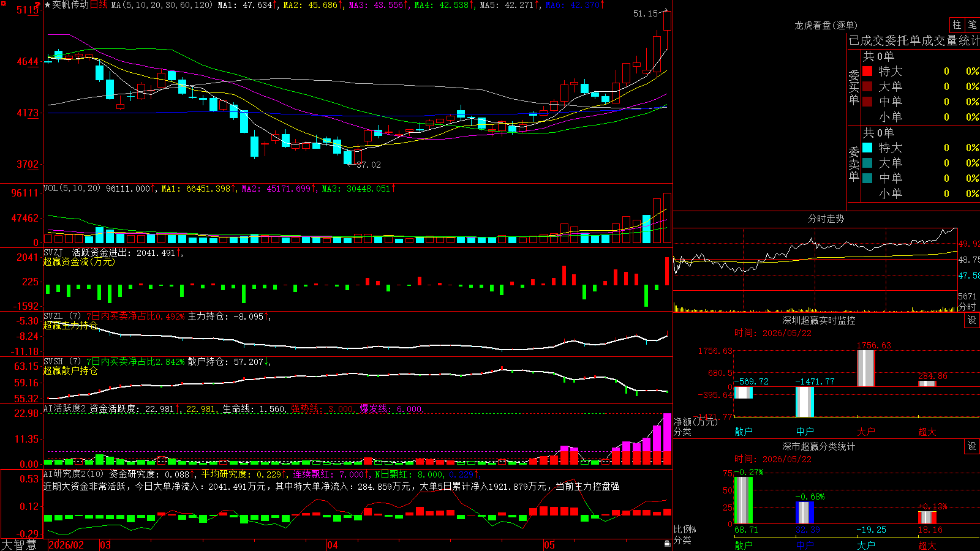Jump to the 05 month marker
This screenshot has width=980, height=551.
[549, 545]
